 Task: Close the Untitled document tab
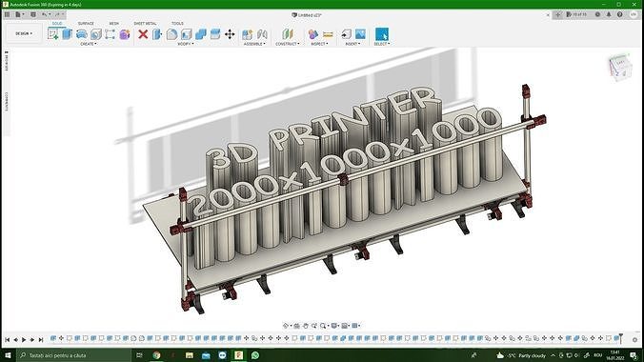(548, 15)
